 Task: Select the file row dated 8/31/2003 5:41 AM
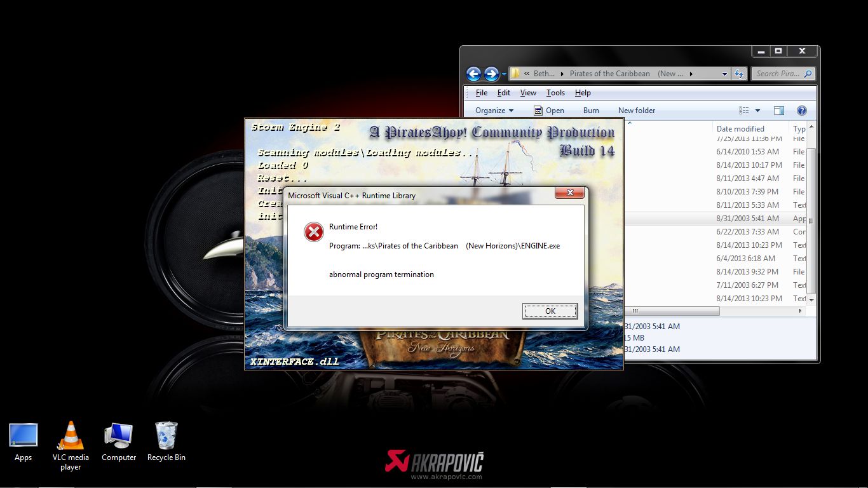(716, 219)
